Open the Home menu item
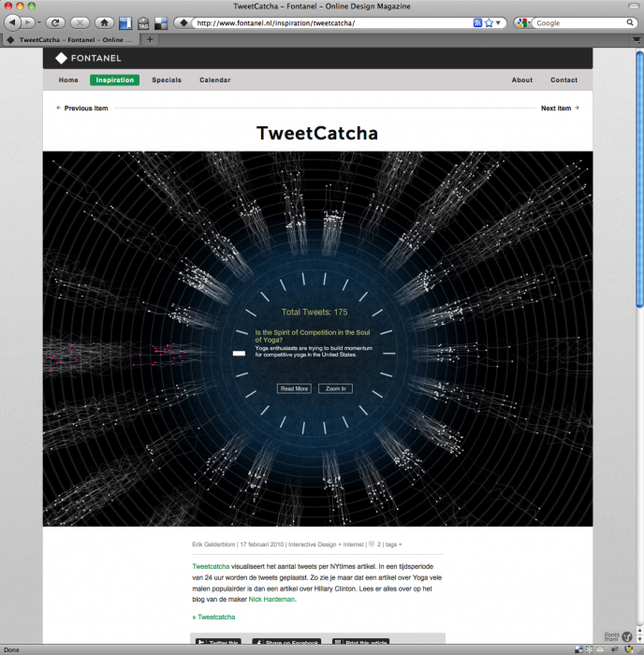Viewport: 644px width, 655px height. [68, 80]
